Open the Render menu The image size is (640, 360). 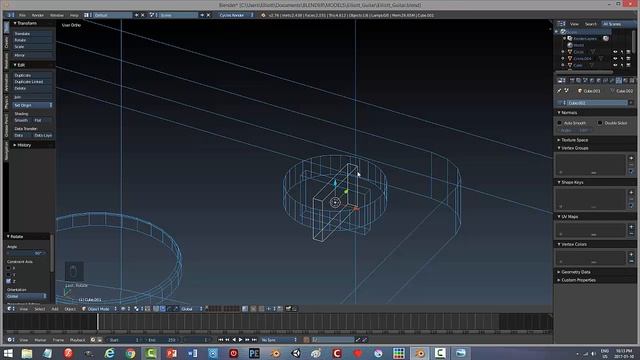(38, 15)
